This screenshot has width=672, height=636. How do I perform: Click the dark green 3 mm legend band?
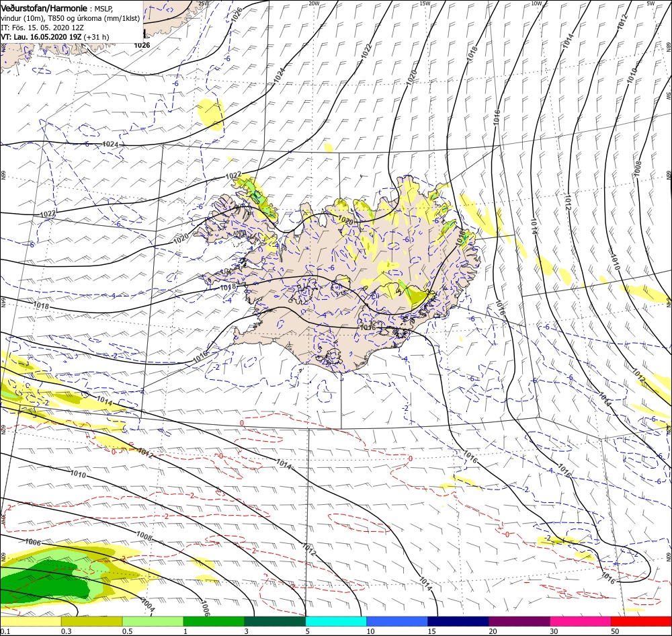tap(275, 621)
